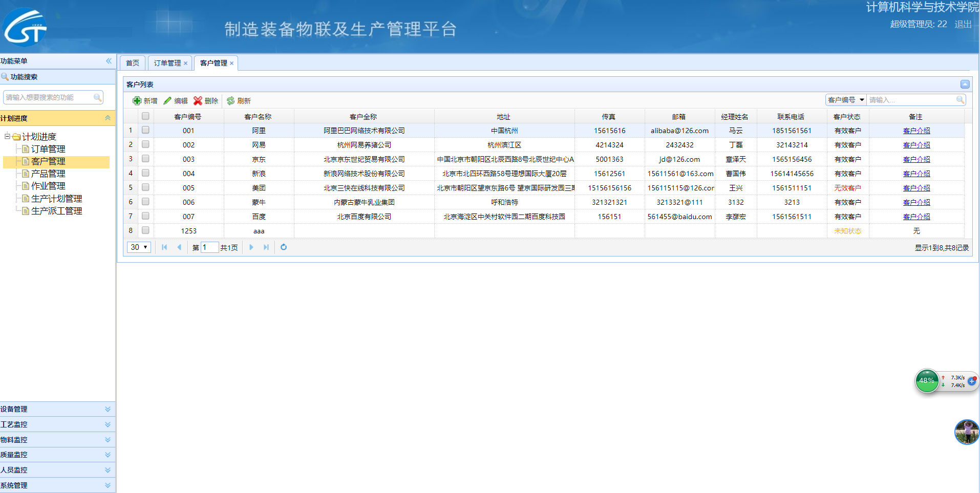Open 生产派工管理 in the tree
980x493 pixels.
coord(57,211)
